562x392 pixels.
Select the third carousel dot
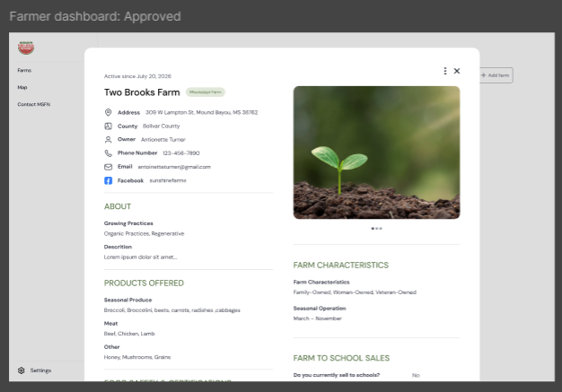tap(381, 229)
